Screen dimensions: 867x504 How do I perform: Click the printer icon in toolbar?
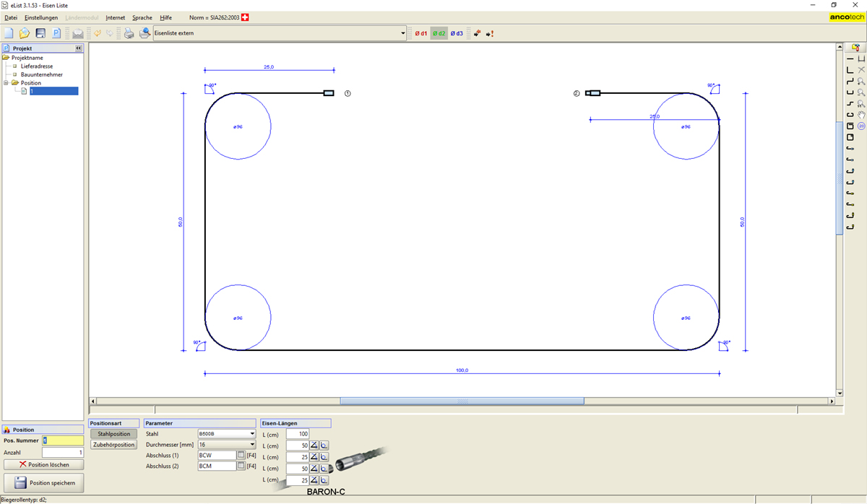point(129,33)
